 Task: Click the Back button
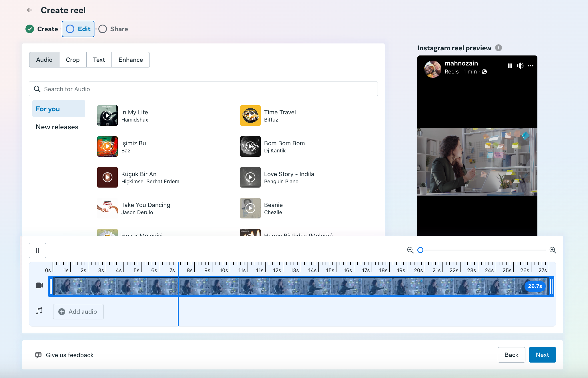511,355
